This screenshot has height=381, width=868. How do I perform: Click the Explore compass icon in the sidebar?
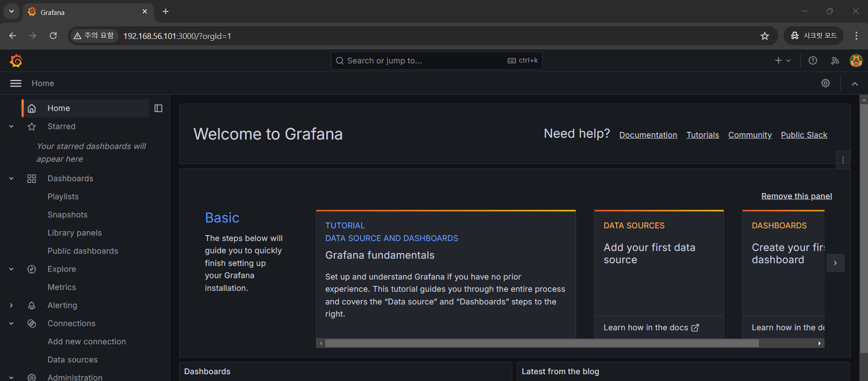click(32, 269)
